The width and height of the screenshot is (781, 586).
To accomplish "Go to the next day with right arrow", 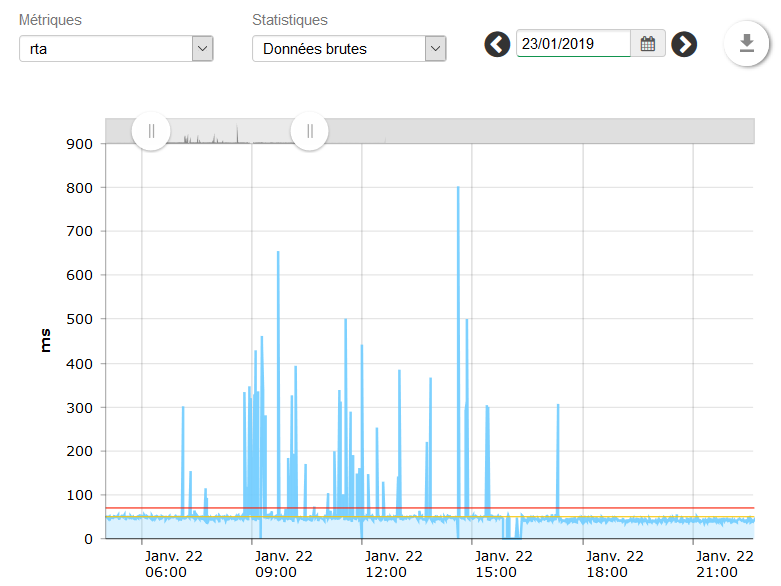I will click(x=684, y=44).
